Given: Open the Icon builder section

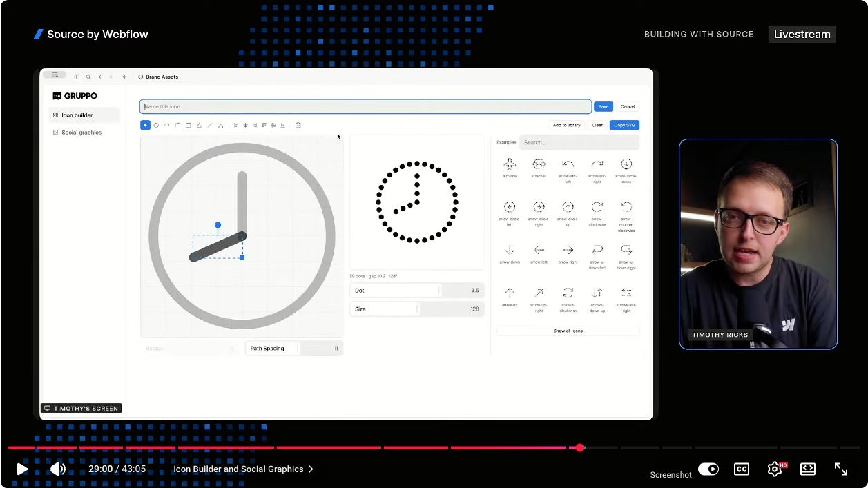Looking at the screenshot, I should click(84, 115).
